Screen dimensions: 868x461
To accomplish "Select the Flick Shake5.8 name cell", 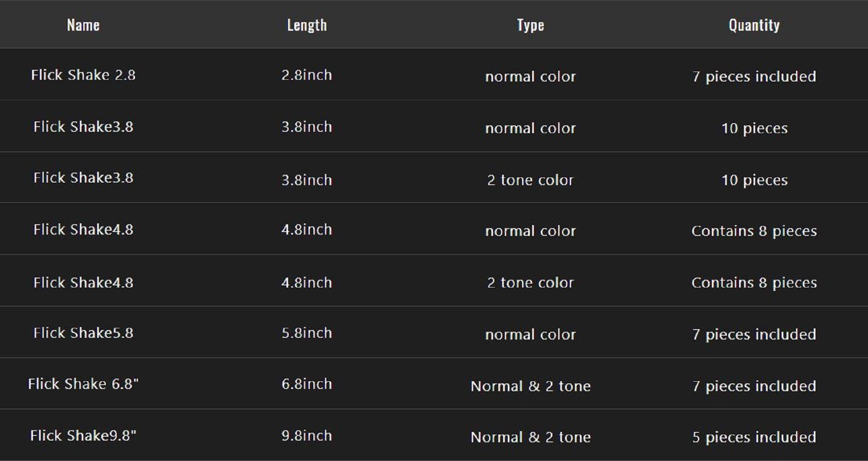I will (x=83, y=333).
